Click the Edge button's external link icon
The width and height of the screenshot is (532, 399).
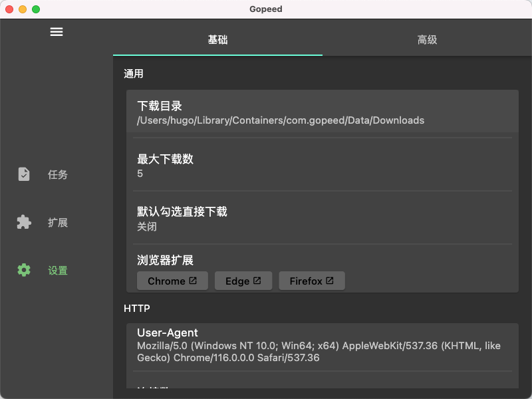(x=258, y=281)
